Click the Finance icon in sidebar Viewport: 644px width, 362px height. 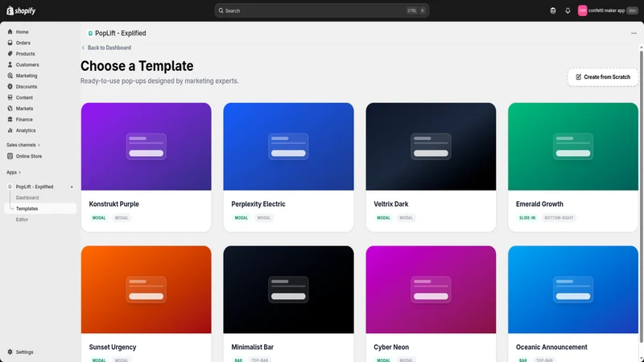[10, 119]
